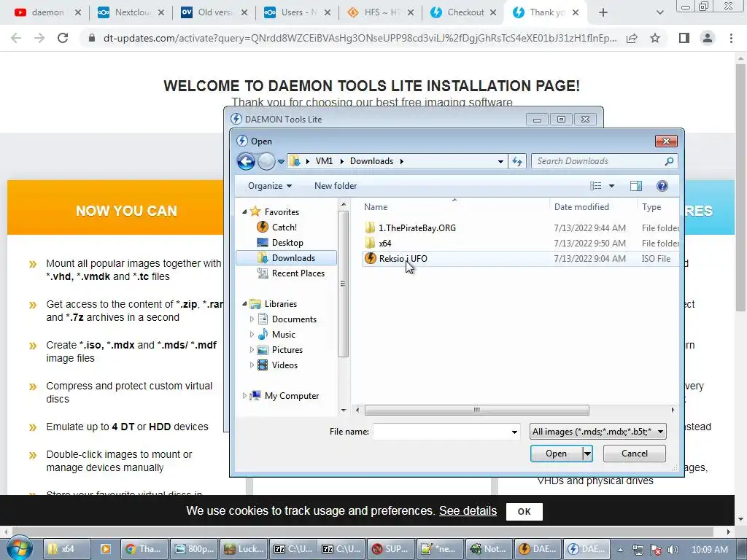Open the address bar path dropdown
The height and width of the screenshot is (560, 747).
click(500, 161)
